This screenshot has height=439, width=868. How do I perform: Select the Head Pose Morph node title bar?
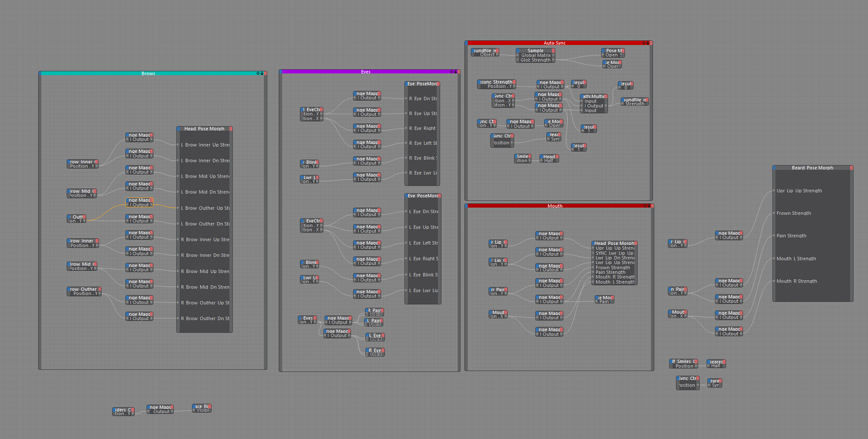[x=204, y=129]
